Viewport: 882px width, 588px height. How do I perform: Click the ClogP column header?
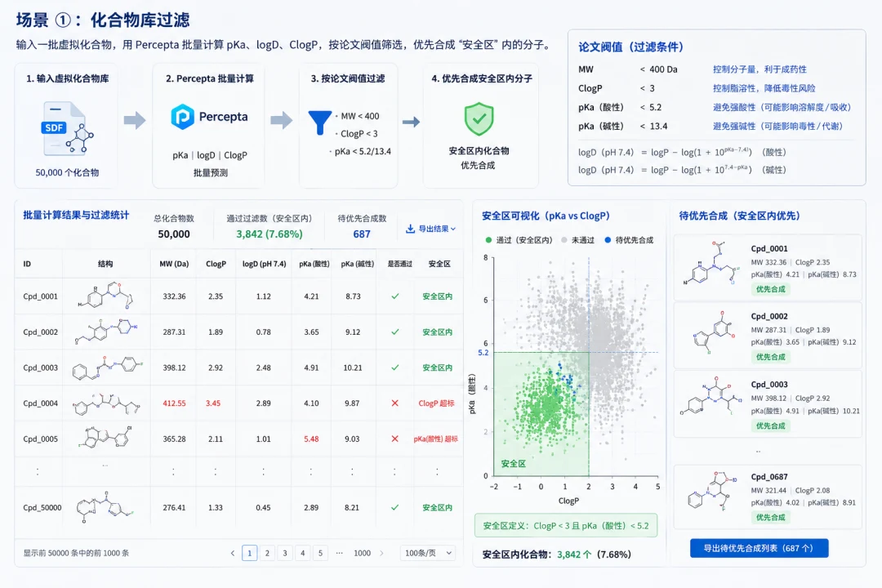click(x=216, y=263)
